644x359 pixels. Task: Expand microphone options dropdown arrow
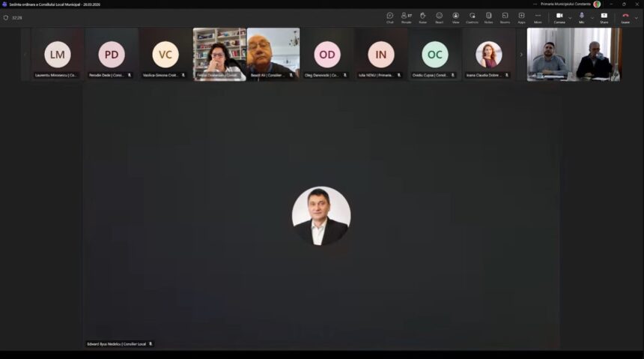592,17
